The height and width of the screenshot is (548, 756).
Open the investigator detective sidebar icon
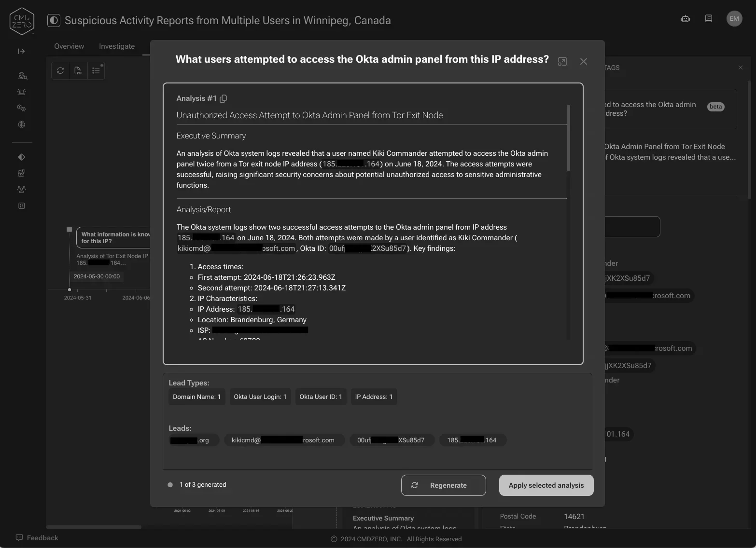[x=22, y=76]
